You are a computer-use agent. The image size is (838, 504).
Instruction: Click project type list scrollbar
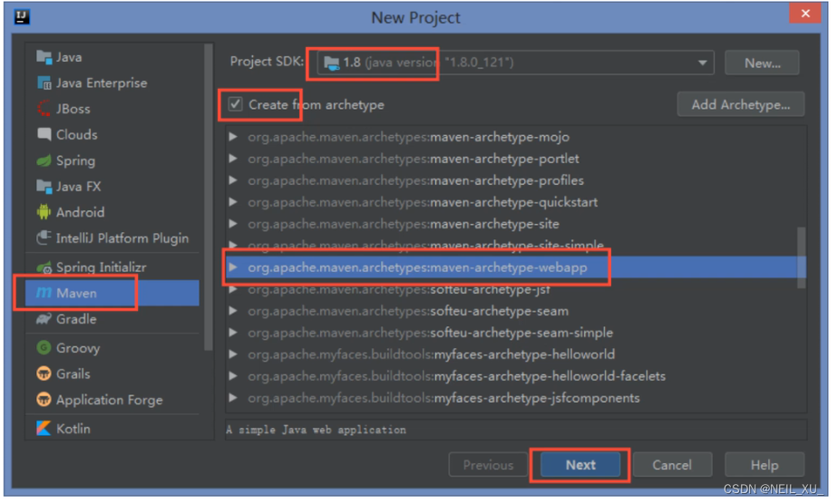(x=209, y=198)
